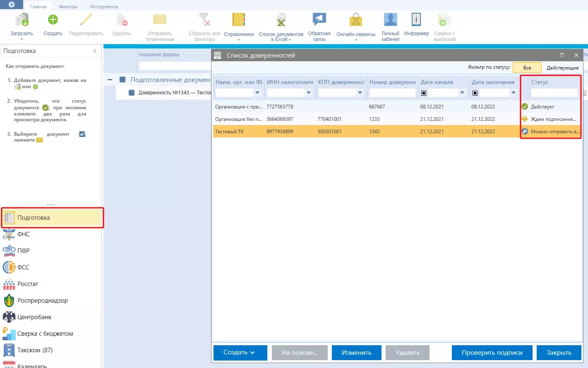Viewport: 588px width, 368px height.
Task: Open the Справочники book icon
Action: (239, 20)
